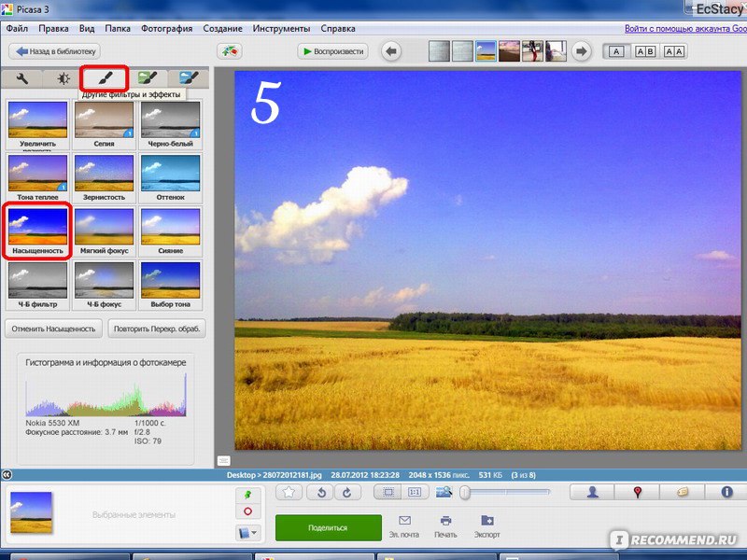Apply the Сепия effect
This screenshot has height=560, width=747.
click(x=104, y=125)
